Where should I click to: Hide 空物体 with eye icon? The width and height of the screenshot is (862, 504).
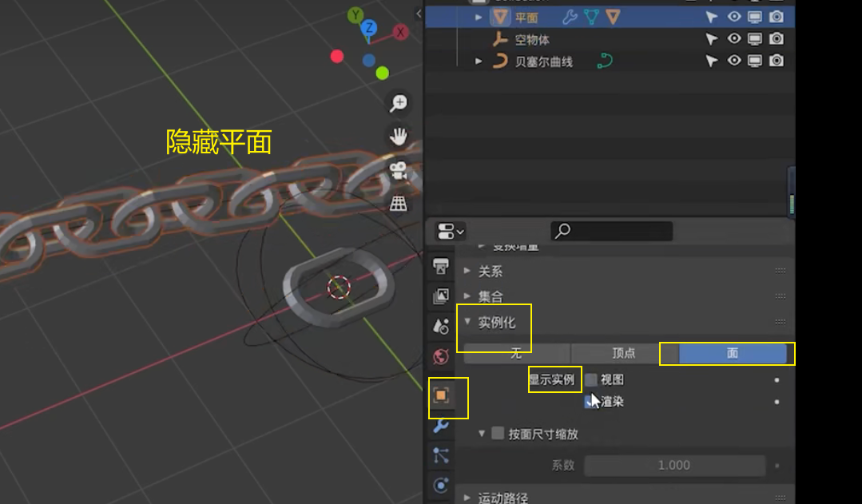tap(734, 38)
